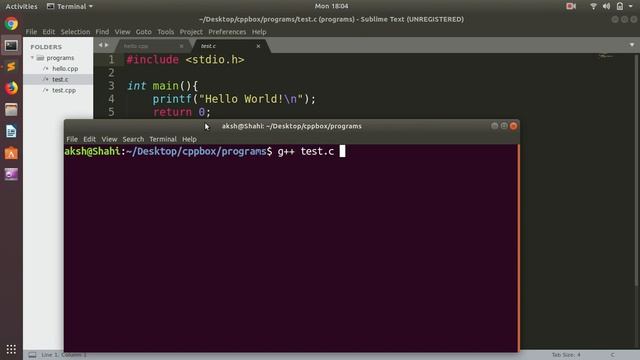This screenshot has height=360, width=640.
Task: Open the volume indicator
Action: coord(607,6)
